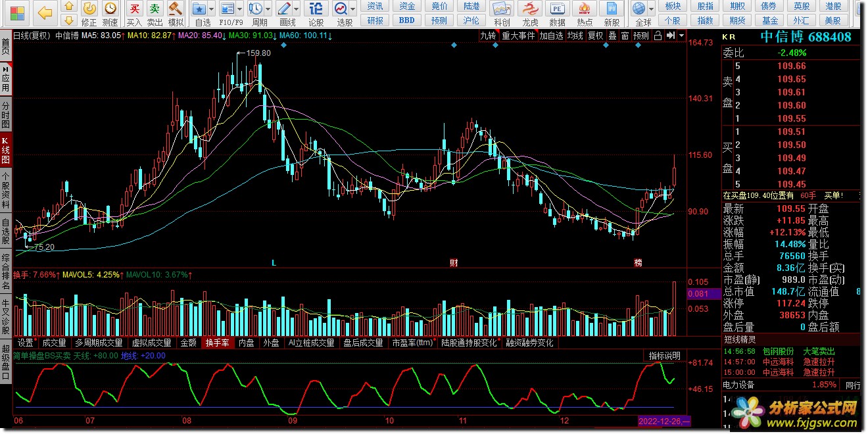Open 选股 stock screener icon
The image size is (868, 434).
pyautogui.click(x=341, y=9)
